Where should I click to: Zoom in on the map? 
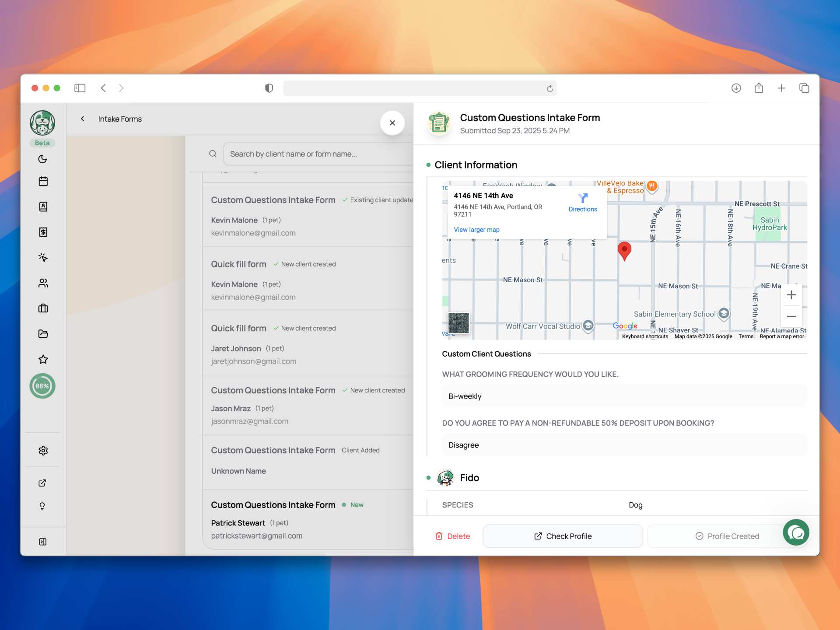(x=791, y=295)
